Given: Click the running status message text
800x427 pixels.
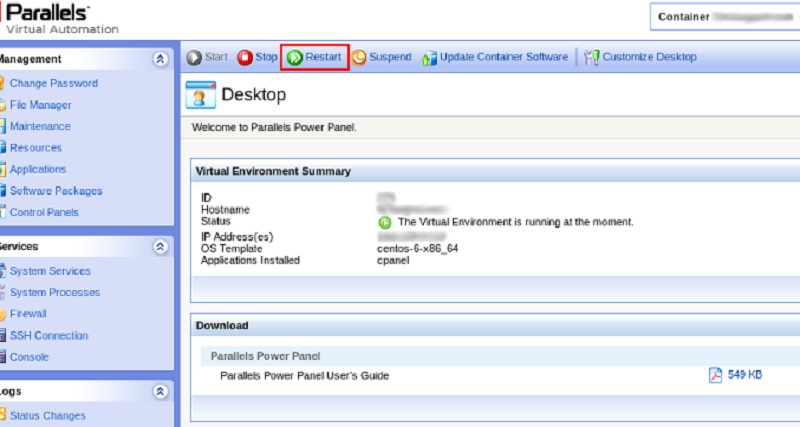Looking at the screenshot, I should [x=515, y=222].
